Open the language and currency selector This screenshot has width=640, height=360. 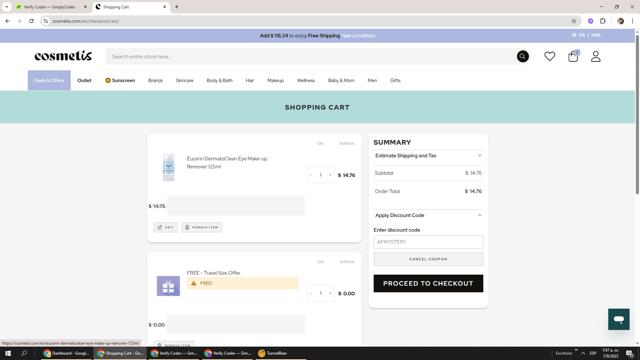pyautogui.click(x=586, y=35)
